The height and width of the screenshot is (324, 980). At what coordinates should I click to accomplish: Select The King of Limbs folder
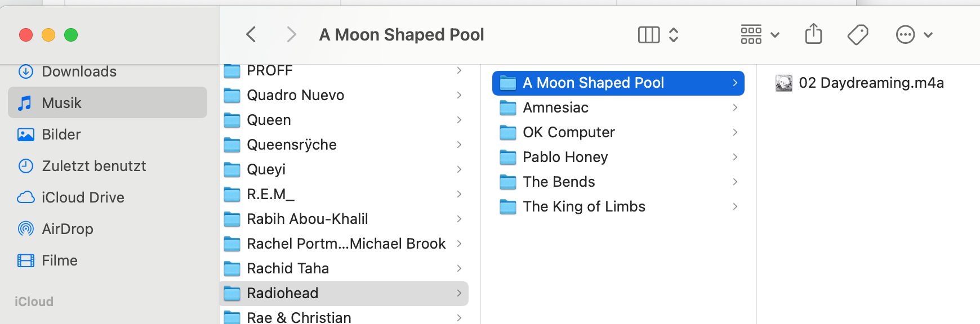pyautogui.click(x=583, y=206)
